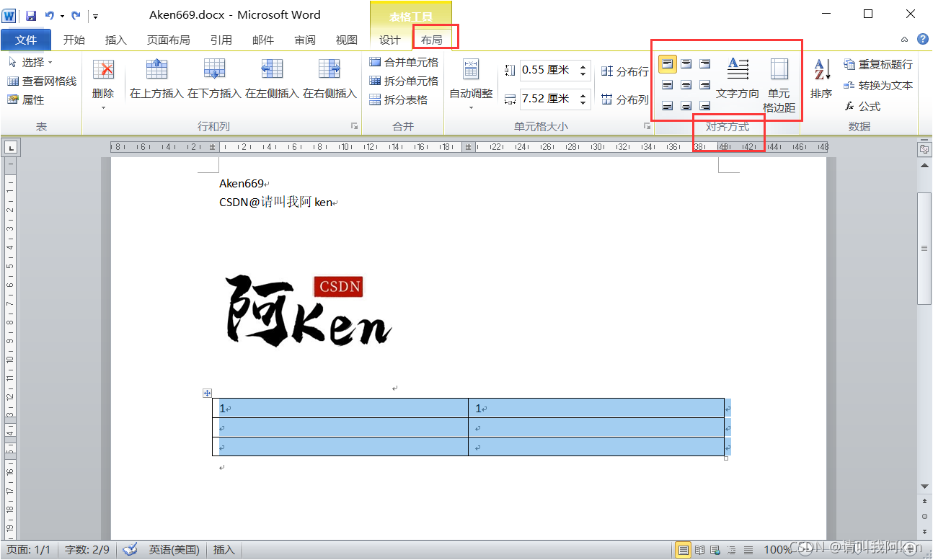
Task: Switch to the 引用 ribbon tab
Action: [221, 40]
